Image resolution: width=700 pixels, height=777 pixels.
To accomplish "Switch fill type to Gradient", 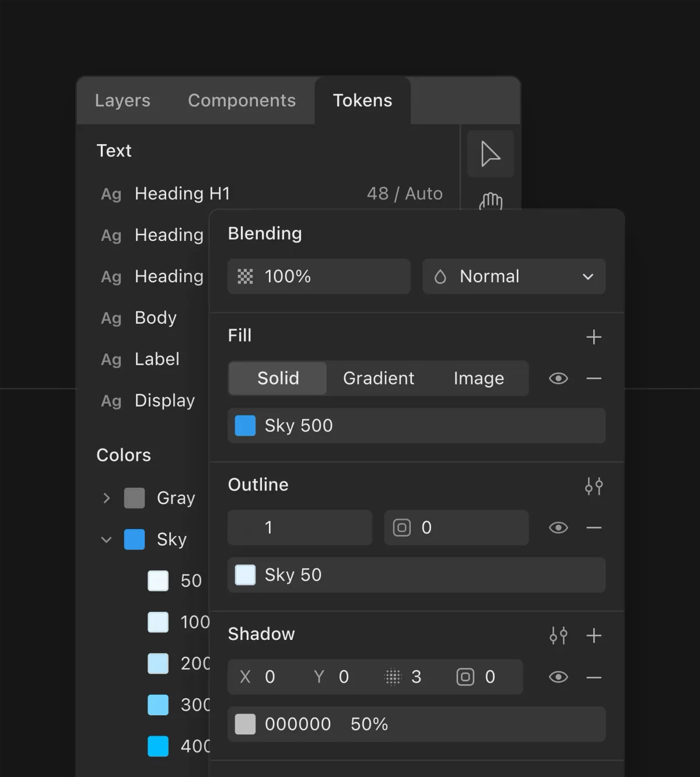I will click(378, 378).
